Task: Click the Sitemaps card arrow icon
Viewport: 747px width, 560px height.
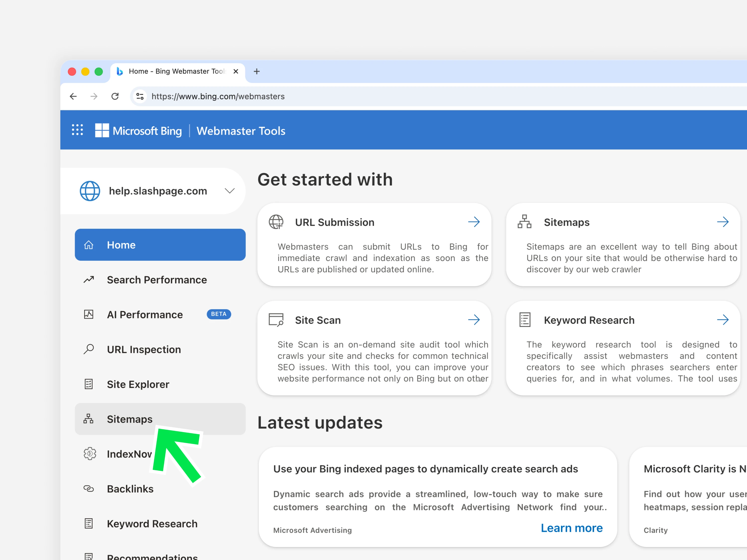Action: click(x=722, y=222)
